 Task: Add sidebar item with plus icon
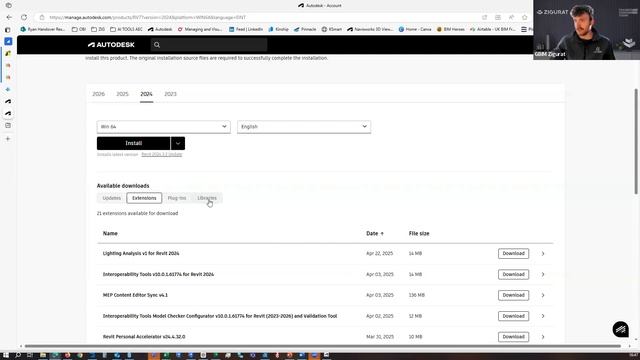8,139
